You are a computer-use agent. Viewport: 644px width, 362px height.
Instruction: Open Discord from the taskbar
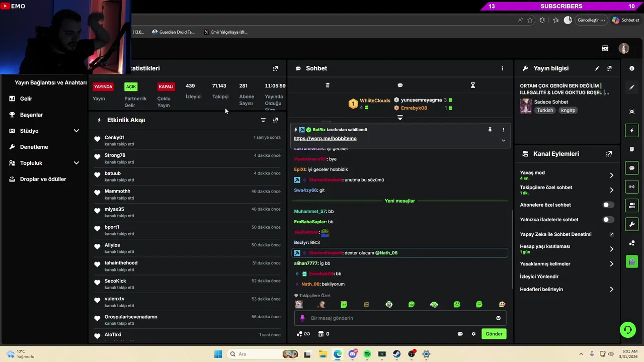(x=353, y=354)
